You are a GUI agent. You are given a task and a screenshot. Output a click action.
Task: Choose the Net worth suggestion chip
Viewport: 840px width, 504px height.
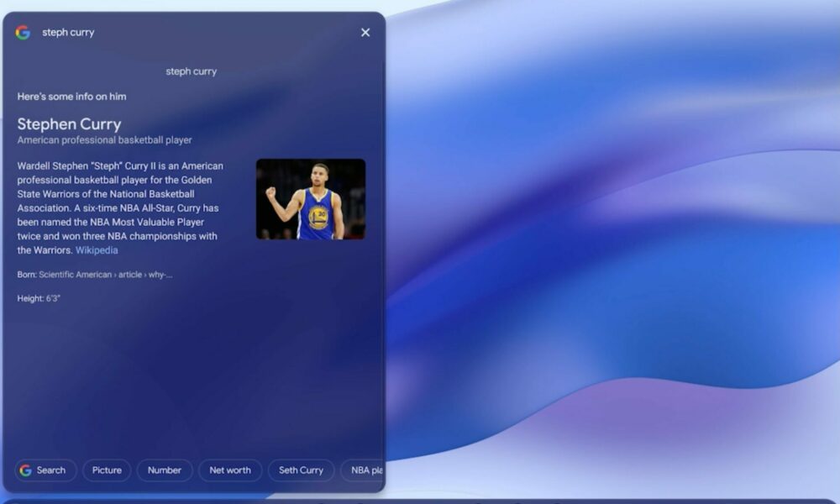pos(230,470)
